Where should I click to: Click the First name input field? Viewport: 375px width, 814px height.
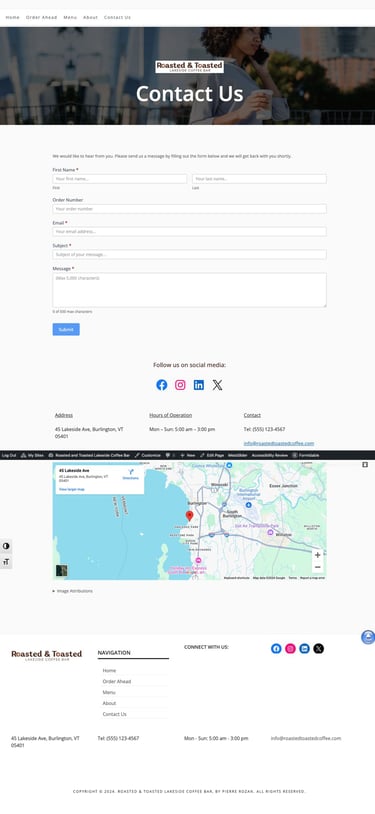[120, 179]
